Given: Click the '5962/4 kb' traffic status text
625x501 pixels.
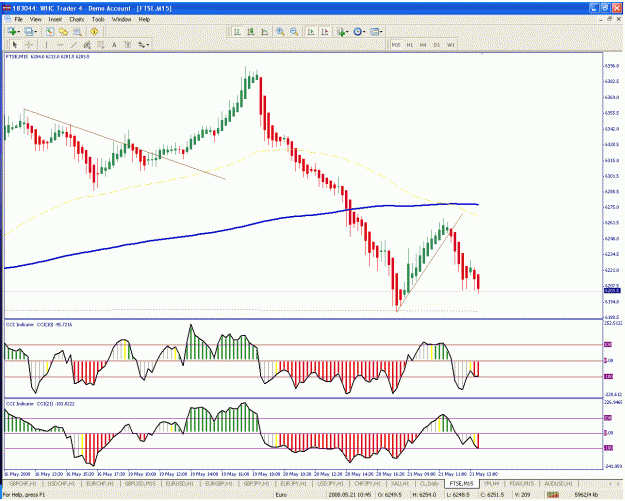Looking at the screenshot, I should (586, 495).
